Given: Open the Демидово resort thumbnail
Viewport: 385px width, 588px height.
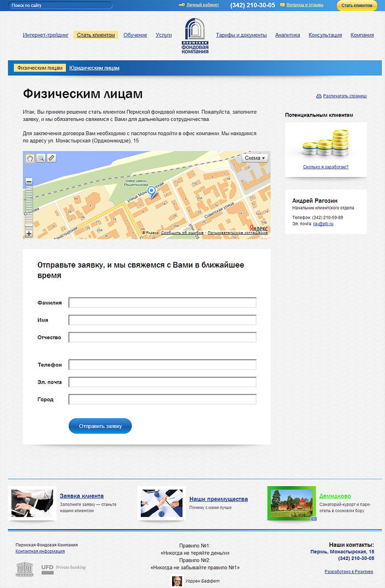Looking at the screenshot, I should (291, 503).
